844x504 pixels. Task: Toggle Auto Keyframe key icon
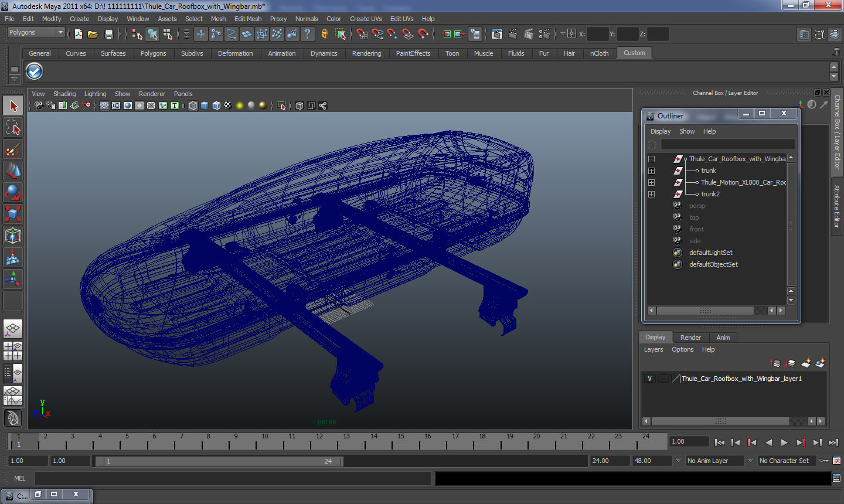click(824, 461)
